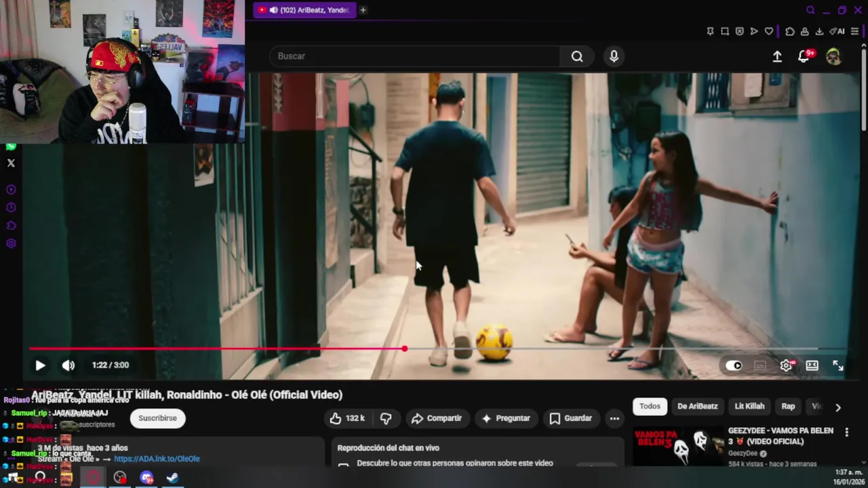This screenshot has width=868, height=488.
Task: Open a new tab with plus button
Action: click(x=363, y=10)
